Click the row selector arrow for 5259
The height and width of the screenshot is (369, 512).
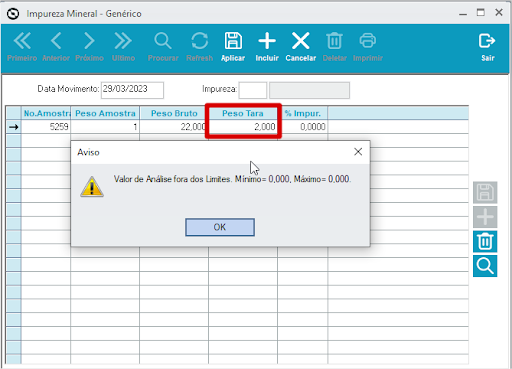pos(14,127)
